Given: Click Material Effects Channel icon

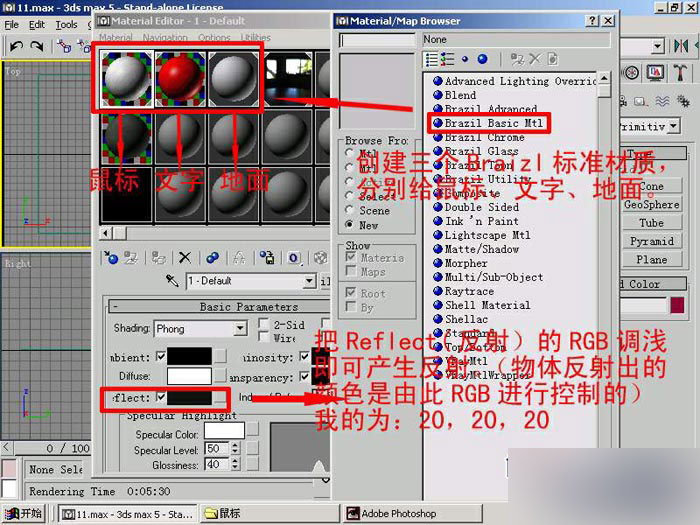Looking at the screenshot, I should click(x=293, y=258).
